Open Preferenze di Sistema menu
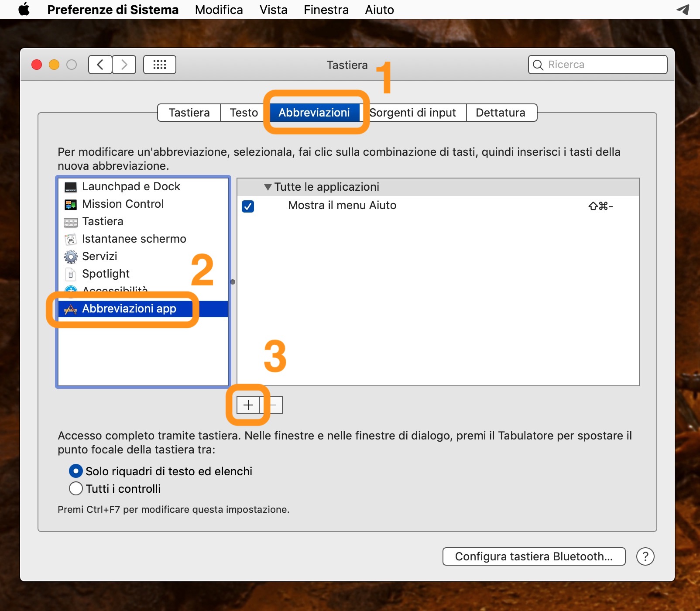Screen dimensions: 700x611 tap(113, 10)
